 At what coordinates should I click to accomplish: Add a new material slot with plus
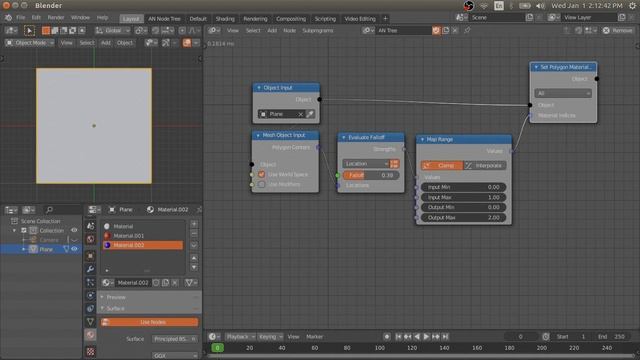pyautogui.click(x=194, y=224)
